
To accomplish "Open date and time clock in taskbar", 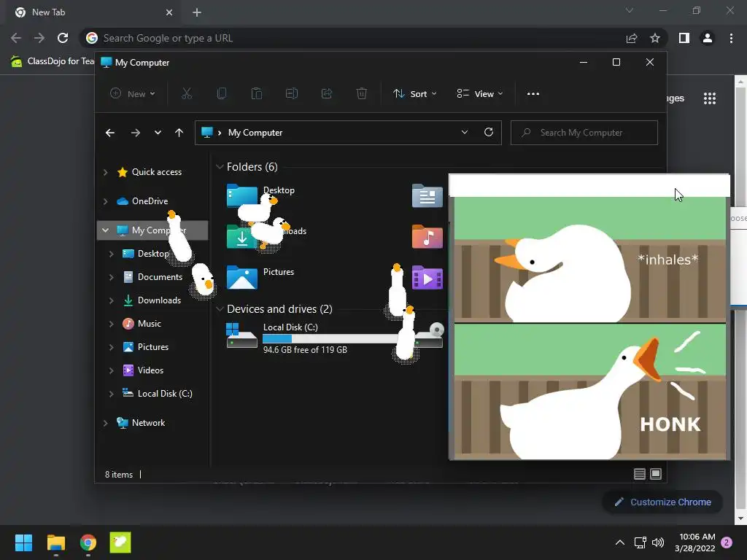I will click(x=694, y=542).
